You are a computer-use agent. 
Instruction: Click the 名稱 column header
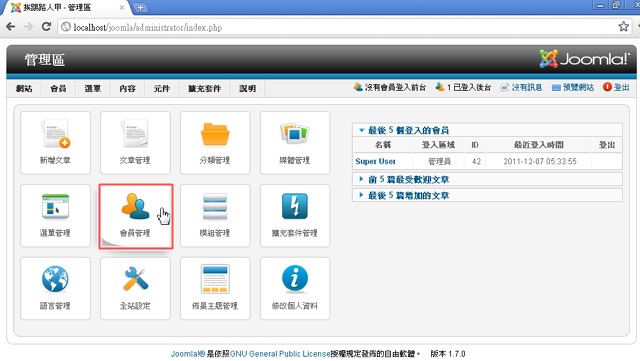tap(383, 145)
